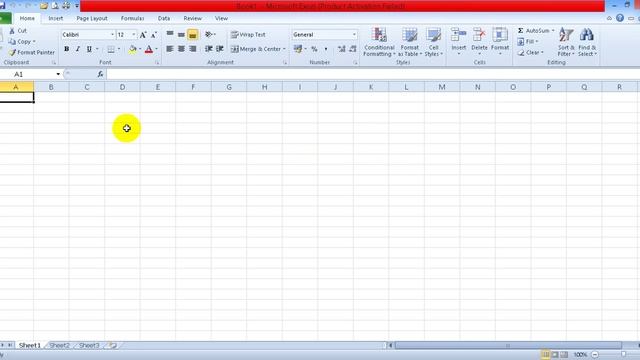640x360 pixels.
Task: Select top vertical alignment
Action: (170, 35)
